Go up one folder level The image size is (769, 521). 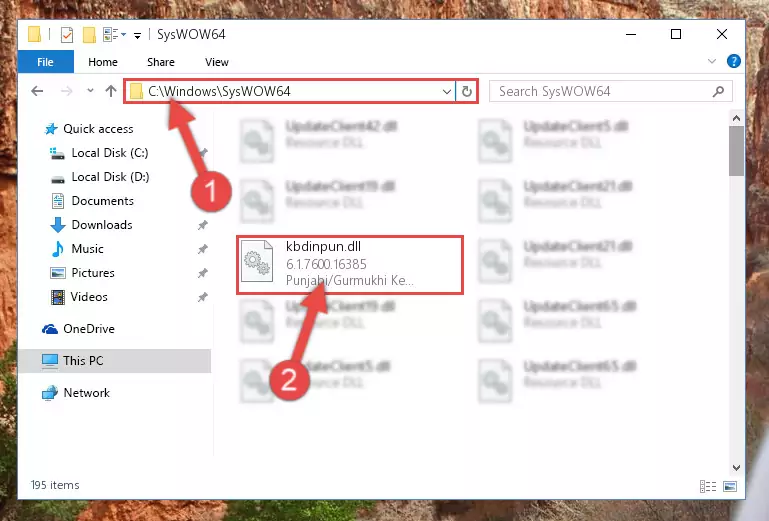111,91
